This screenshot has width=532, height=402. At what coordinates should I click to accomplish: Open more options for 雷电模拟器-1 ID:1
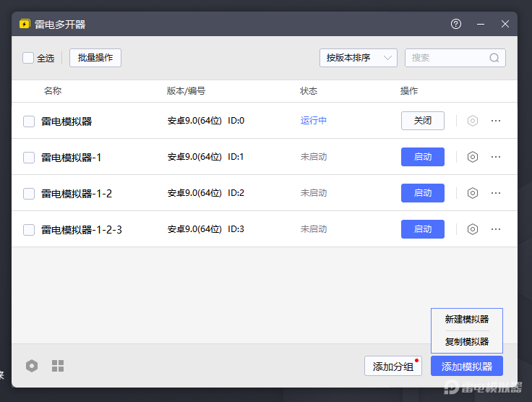click(x=496, y=157)
